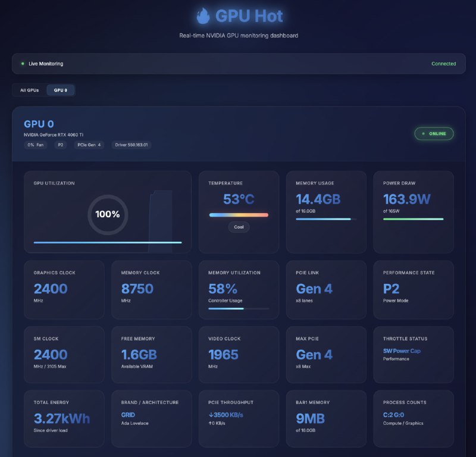Image resolution: width=476 pixels, height=457 pixels.
Task: Expand the GPU 0 card header
Action: tap(238, 132)
